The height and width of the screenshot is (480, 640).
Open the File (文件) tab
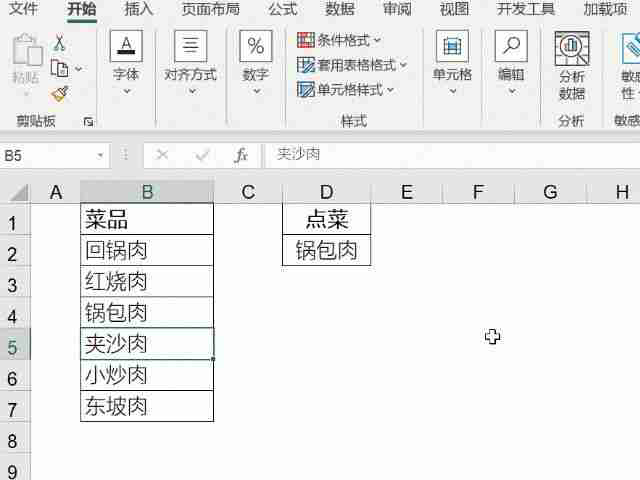tap(23, 9)
